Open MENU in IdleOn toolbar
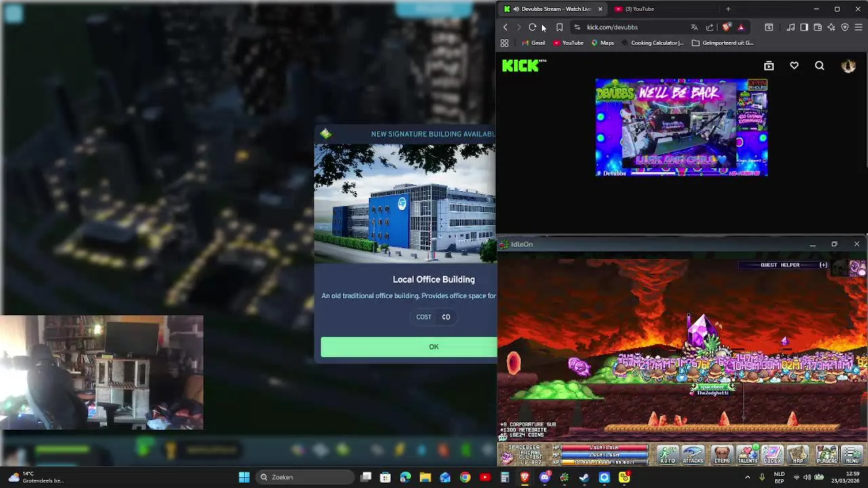Viewport: 868px width, 488px height. (852, 455)
